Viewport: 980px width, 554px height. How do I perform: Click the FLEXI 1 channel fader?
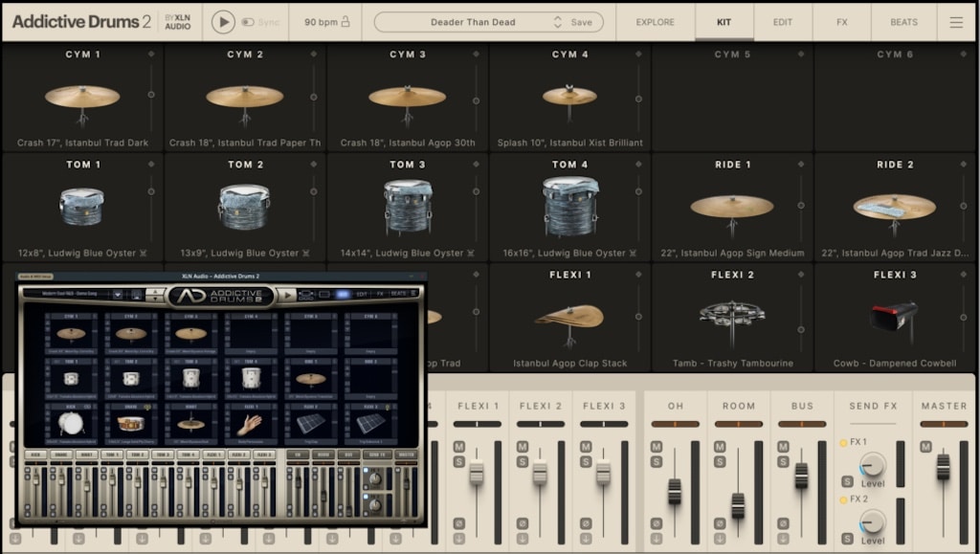477,472
